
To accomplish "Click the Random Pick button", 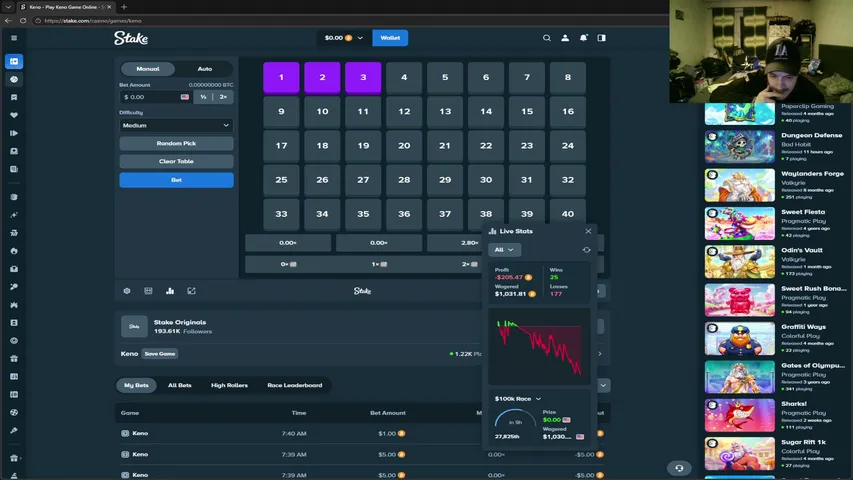I will coord(176,144).
